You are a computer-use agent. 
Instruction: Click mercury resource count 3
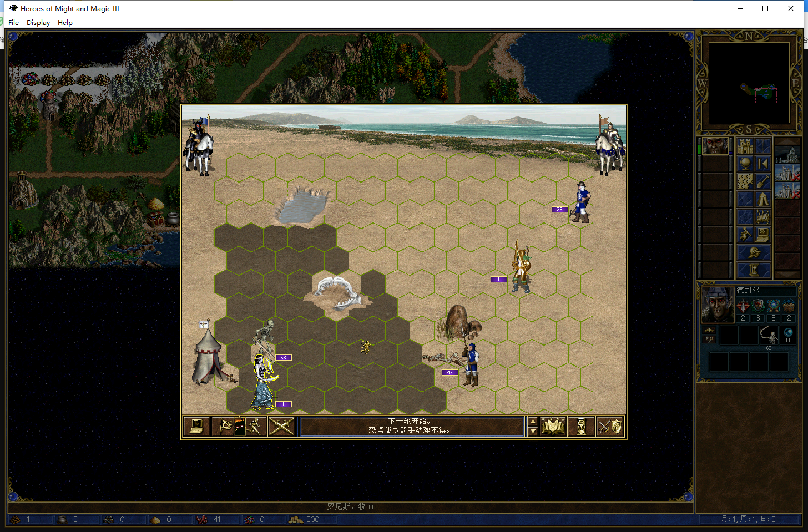click(x=75, y=520)
